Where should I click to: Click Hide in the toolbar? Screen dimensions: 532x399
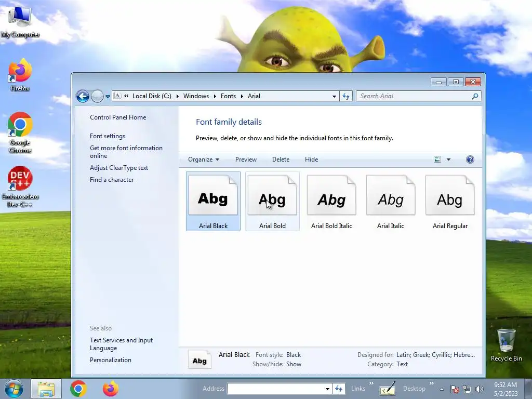tap(311, 159)
